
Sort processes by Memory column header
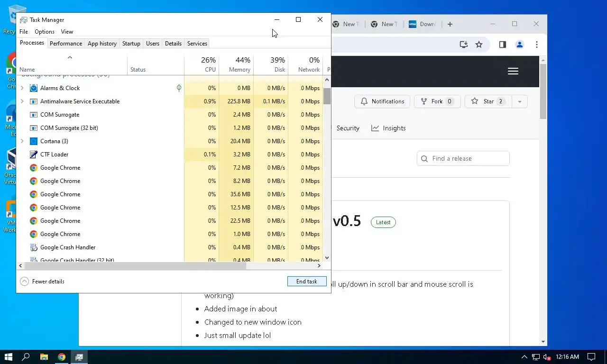pyautogui.click(x=236, y=64)
